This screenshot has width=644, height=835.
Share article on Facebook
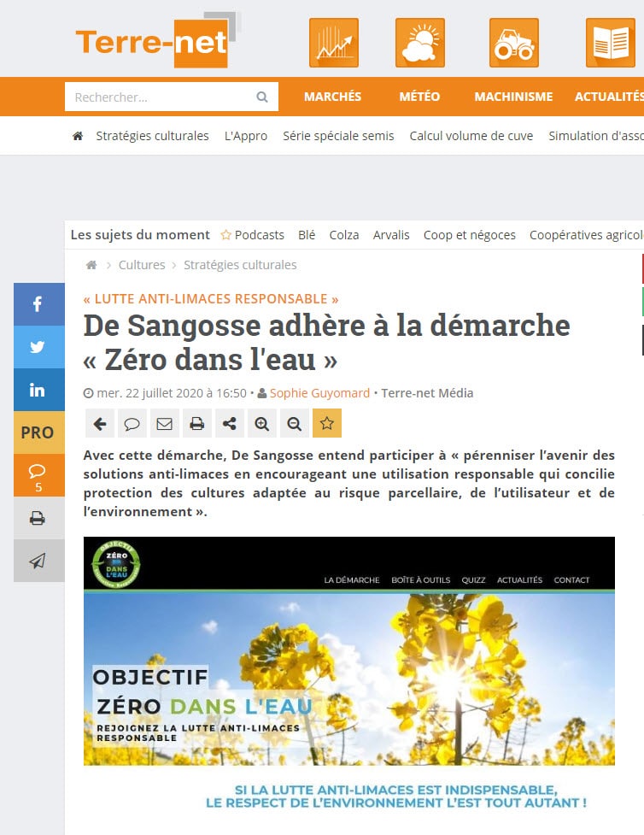38,304
